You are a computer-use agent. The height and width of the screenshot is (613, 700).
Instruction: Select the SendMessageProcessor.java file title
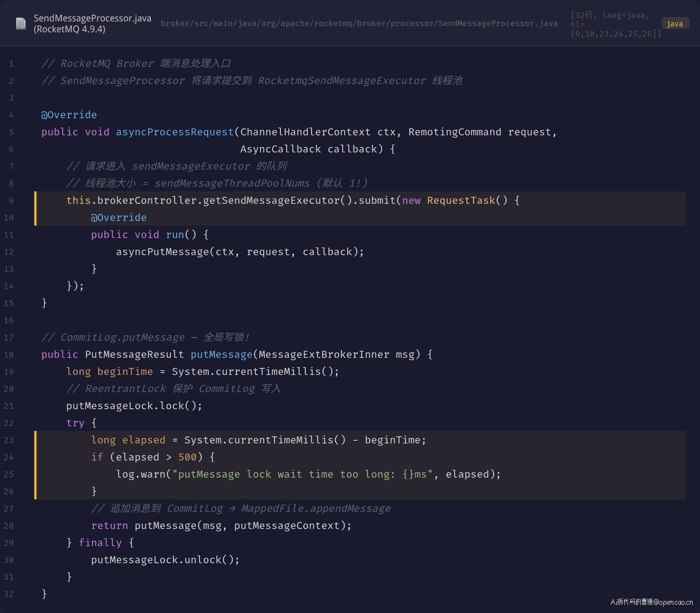(93, 18)
